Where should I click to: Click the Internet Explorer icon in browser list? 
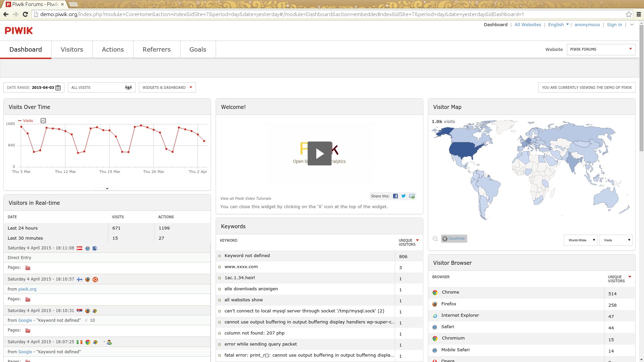coord(435,316)
